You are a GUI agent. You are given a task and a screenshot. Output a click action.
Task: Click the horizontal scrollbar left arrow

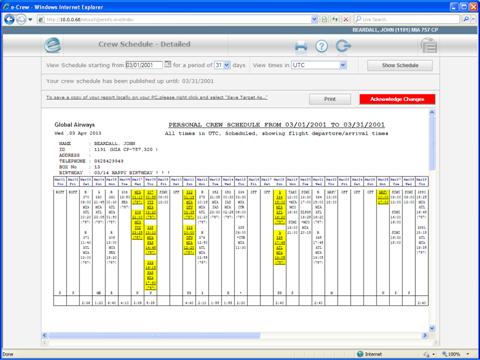45,335
